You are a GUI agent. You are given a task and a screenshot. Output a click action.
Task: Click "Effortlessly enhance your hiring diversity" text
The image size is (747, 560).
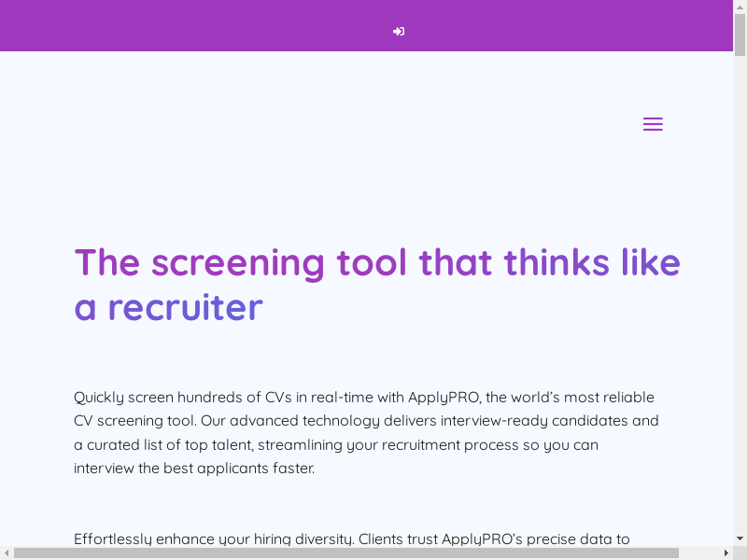(x=214, y=539)
